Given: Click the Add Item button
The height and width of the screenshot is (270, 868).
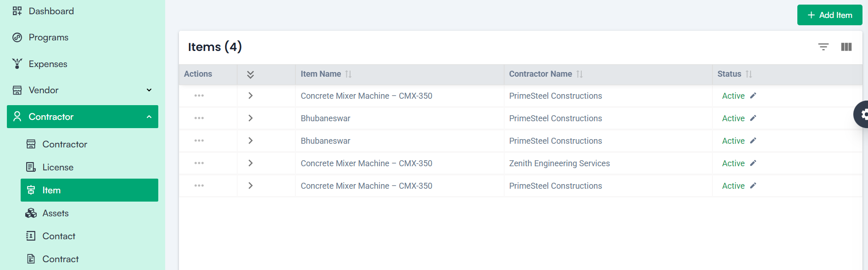Looking at the screenshot, I should click(829, 15).
